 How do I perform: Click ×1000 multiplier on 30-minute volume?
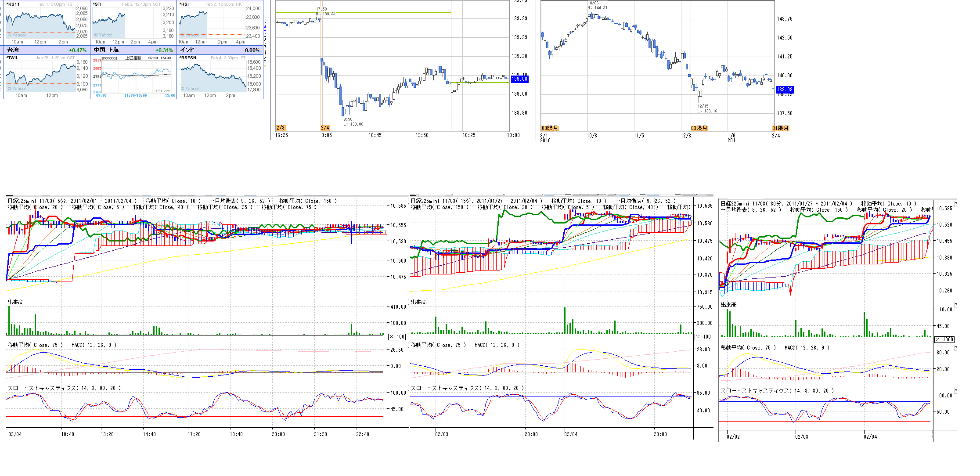click(x=944, y=339)
